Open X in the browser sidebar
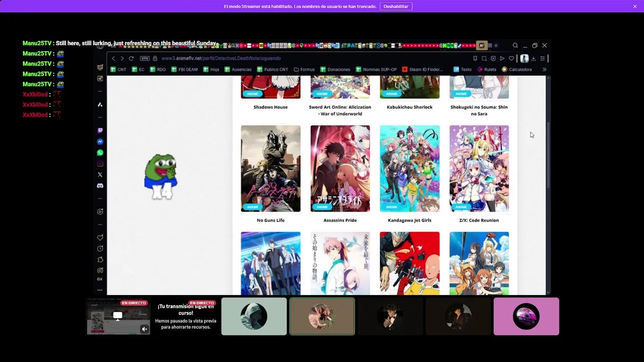Viewport: 644px width, 362px height. click(x=100, y=175)
